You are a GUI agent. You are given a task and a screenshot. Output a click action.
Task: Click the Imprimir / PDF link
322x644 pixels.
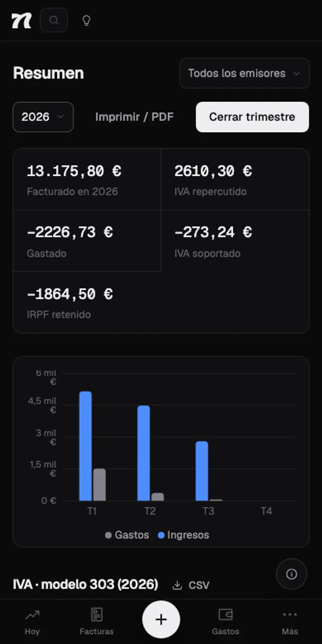(x=135, y=117)
